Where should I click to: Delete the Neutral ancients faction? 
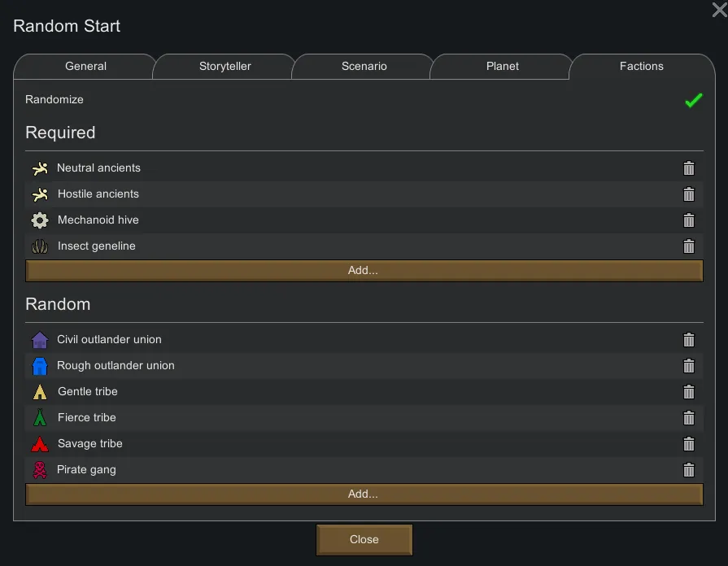point(689,168)
